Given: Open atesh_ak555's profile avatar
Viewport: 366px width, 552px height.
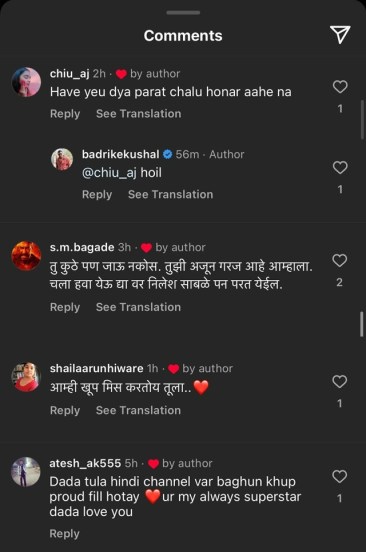Looking at the screenshot, I should point(26,472).
